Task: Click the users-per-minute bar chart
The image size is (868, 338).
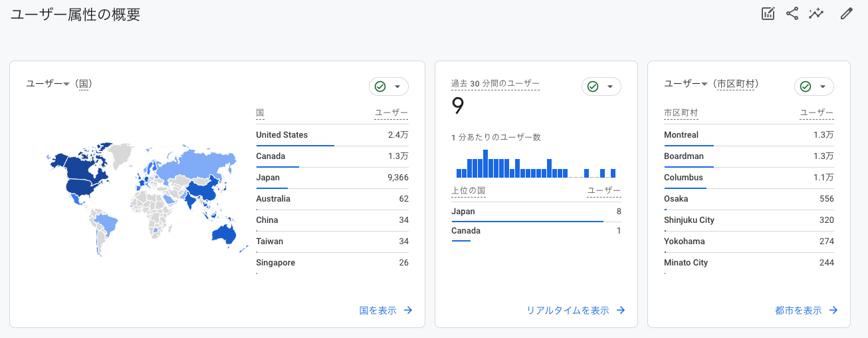Action: click(536, 164)
